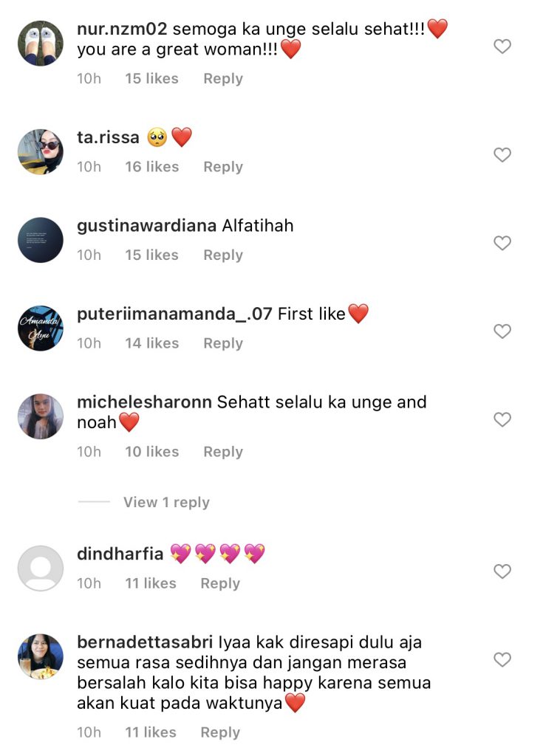View the 14 likes on puteriimanamanda_.07's comment
Viewport: 543px width, 756px height.
tap(152, 343)
